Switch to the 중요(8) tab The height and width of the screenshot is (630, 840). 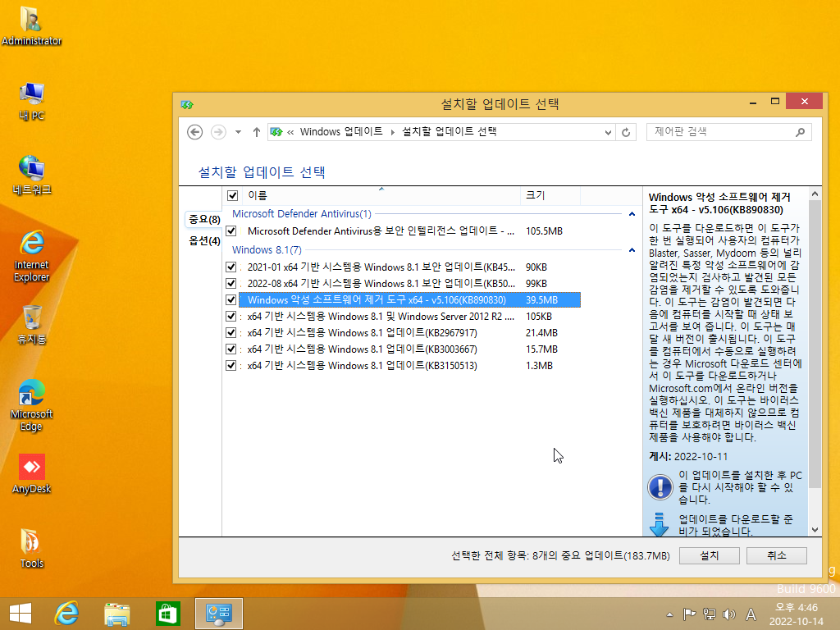pos(204,219)
